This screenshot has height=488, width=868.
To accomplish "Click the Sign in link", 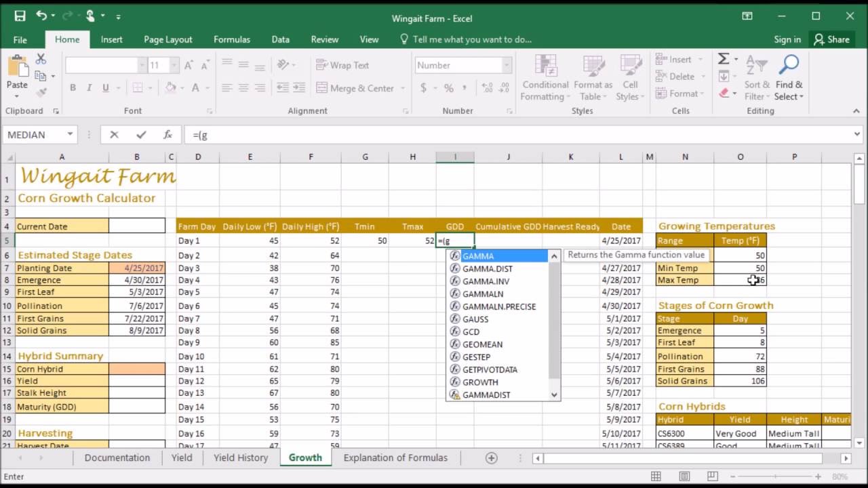I will click(x=787, y=39).
